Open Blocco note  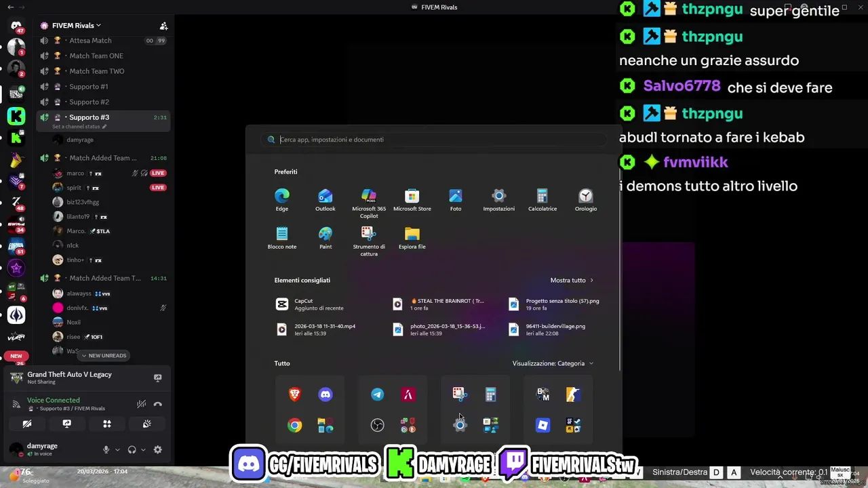click(282, 238)
